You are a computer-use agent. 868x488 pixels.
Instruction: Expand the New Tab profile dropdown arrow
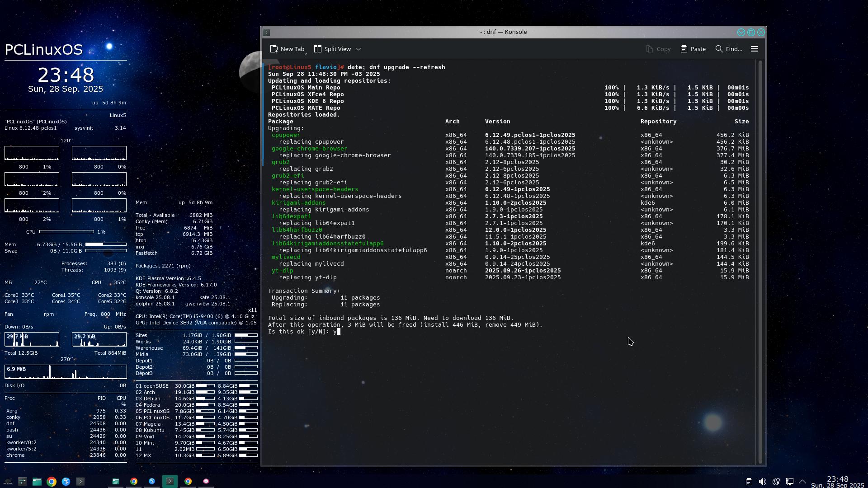[x=306, y=53]
